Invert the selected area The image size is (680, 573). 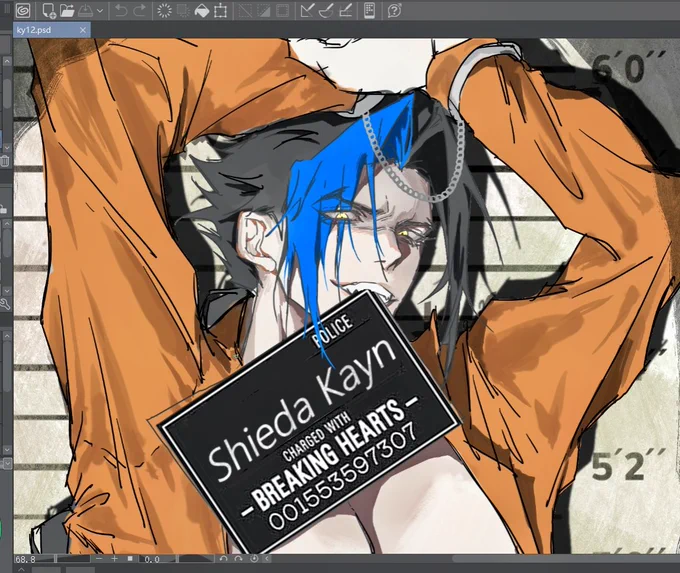pyautogui.click(x=264, y=10)
